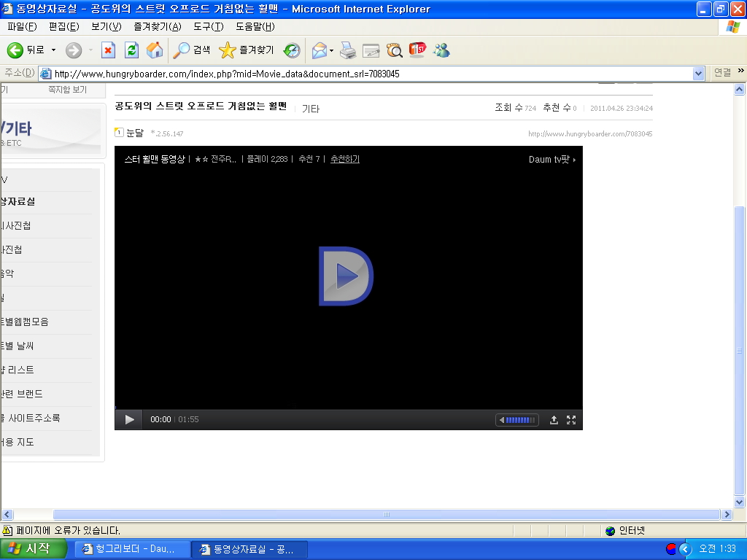The width and height of the screenshot is (747, 560).
Task: Open the 편집(E) menu
Action: click(x=64, y=27)
